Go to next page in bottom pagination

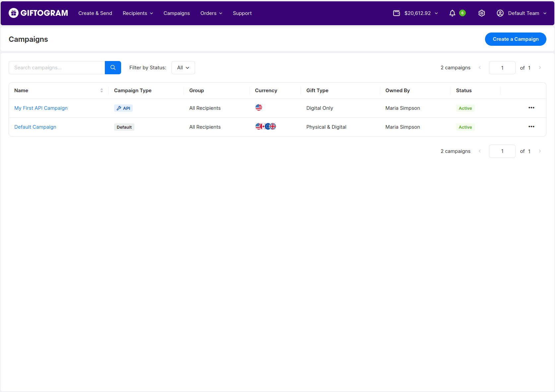coord(540,151)
